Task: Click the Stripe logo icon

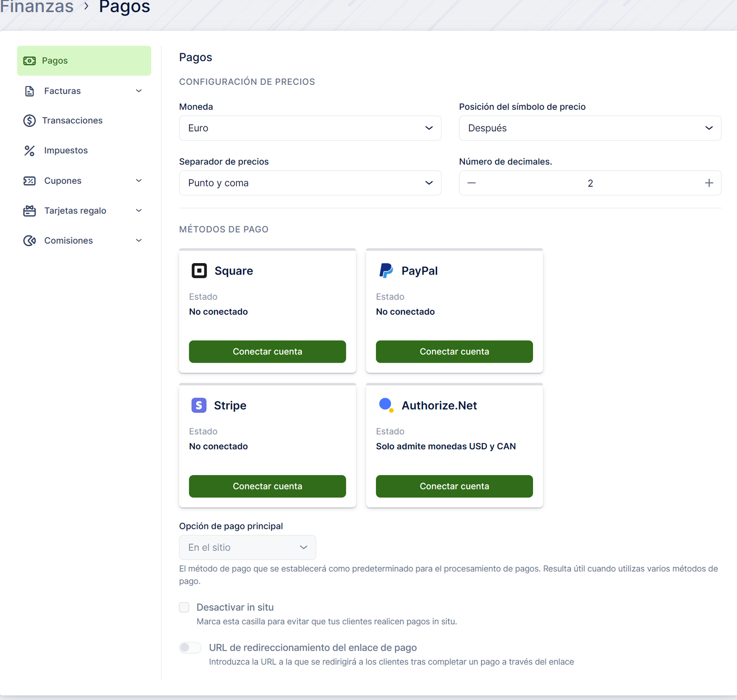Action: tap(199, 405)
